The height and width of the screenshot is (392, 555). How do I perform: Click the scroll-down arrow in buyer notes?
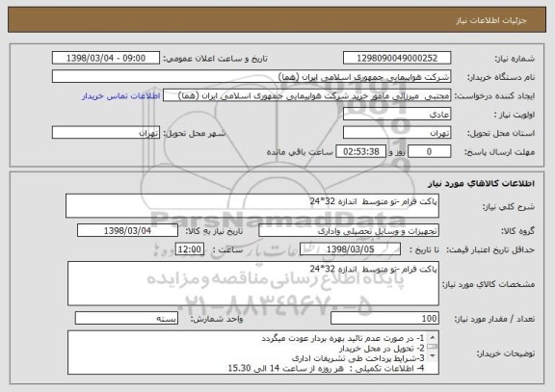[x=433, y=355]
